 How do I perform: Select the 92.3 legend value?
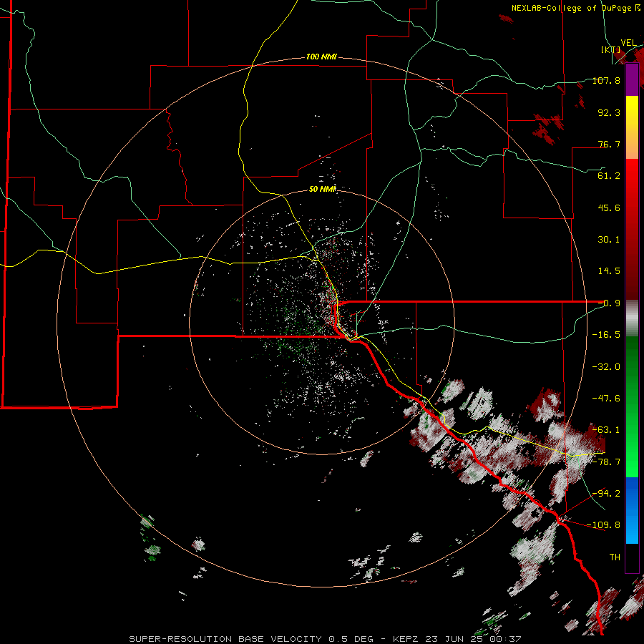(x=609, y=112)
